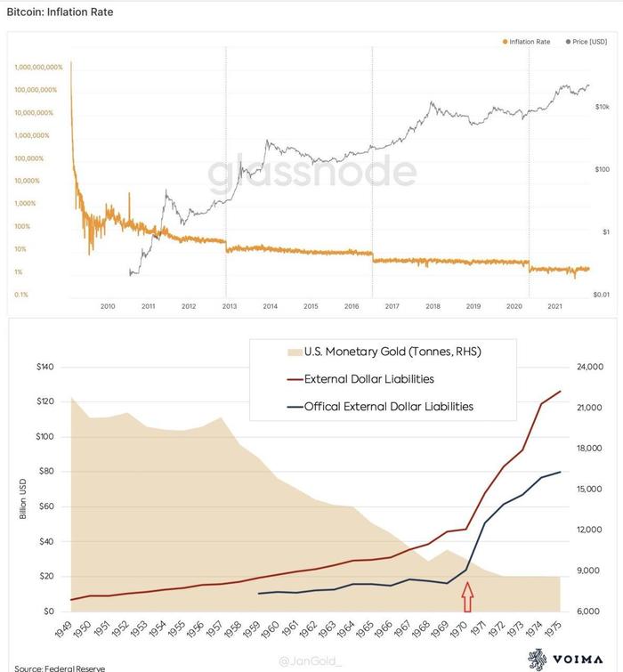Click the Voima logo emblem
The width and height of the screenshot is (623, 672).
[534, 660]
